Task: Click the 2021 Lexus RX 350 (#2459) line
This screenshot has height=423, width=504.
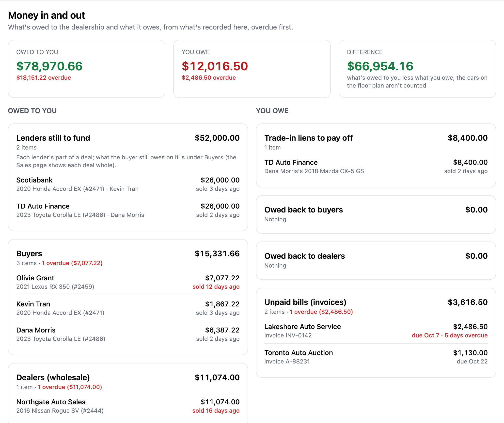Action: click(x=55, y=287)
